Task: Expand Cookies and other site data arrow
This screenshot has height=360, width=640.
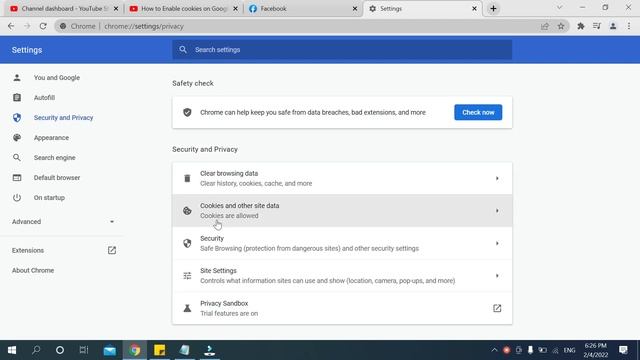Action: 497,211
